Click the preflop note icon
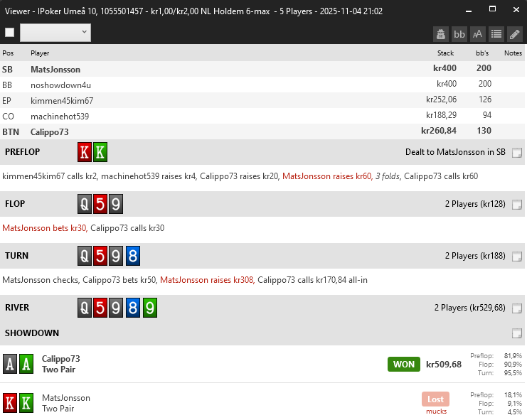The height and width of the screenshot is (420, 527). [x=517, y=152]
